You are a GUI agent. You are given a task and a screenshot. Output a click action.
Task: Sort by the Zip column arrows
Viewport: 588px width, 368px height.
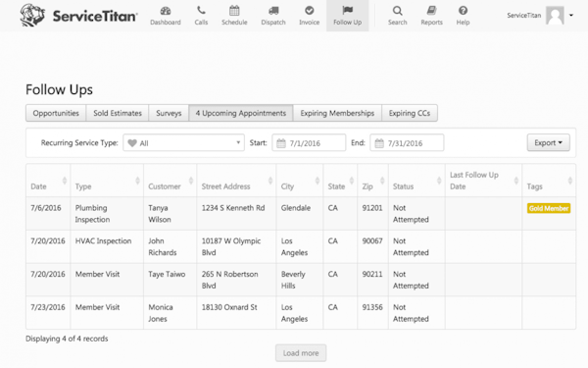(382, 181)
